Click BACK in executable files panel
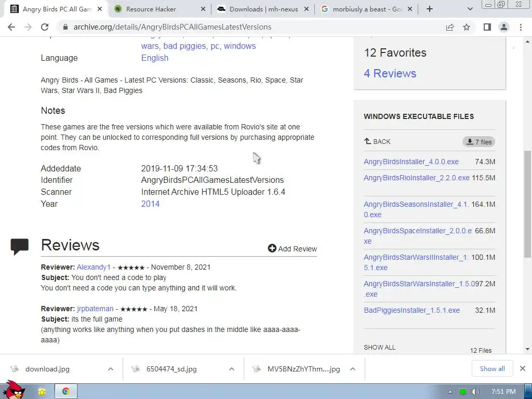 click(x=377, y=141)
